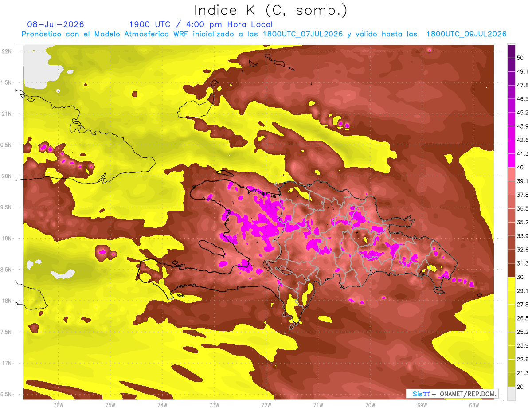Click the legend value "27.8"
The image size is (532, 411).
523,304
